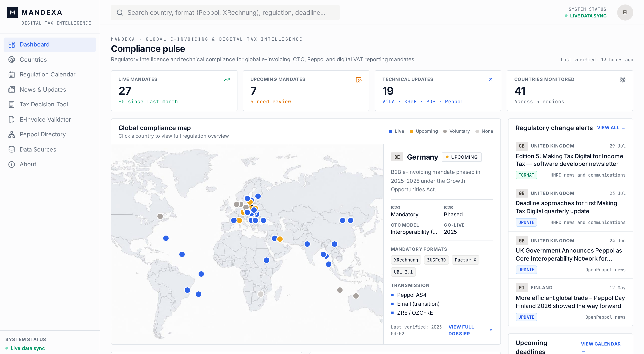The image size is (644, 354).
Task: Open the Tax Decision Tool
Action: pyautogui.click(x=50, y=104)
